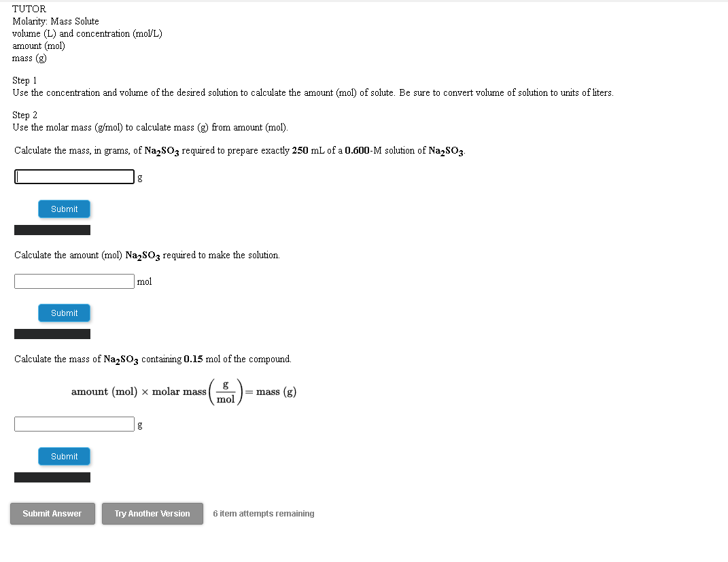Click the mol answer input field

(74, 281)
